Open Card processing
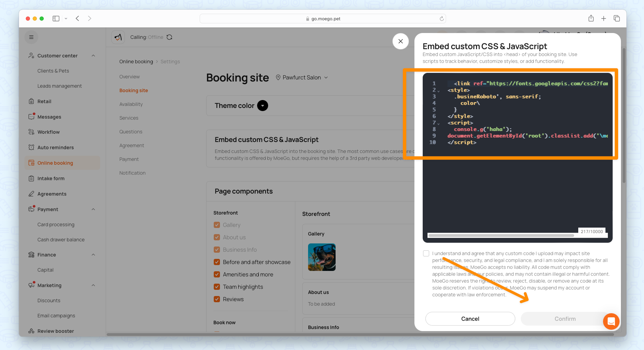 (56, 225)
